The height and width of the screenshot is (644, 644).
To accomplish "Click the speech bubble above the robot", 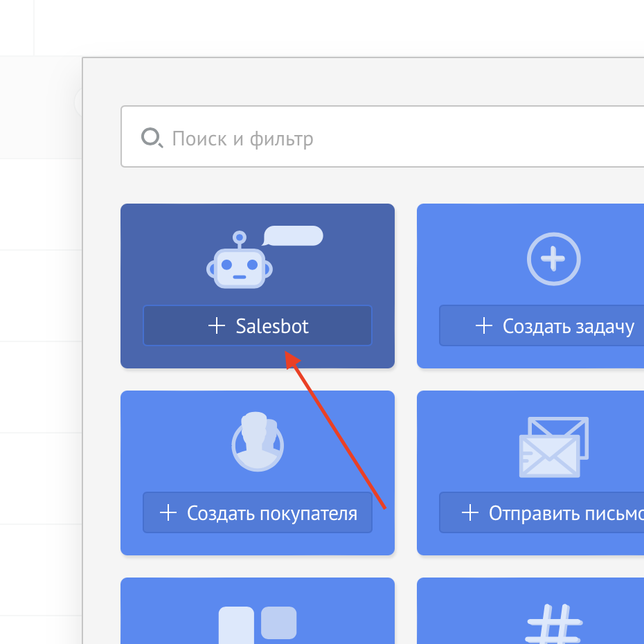I will (294, 235).
